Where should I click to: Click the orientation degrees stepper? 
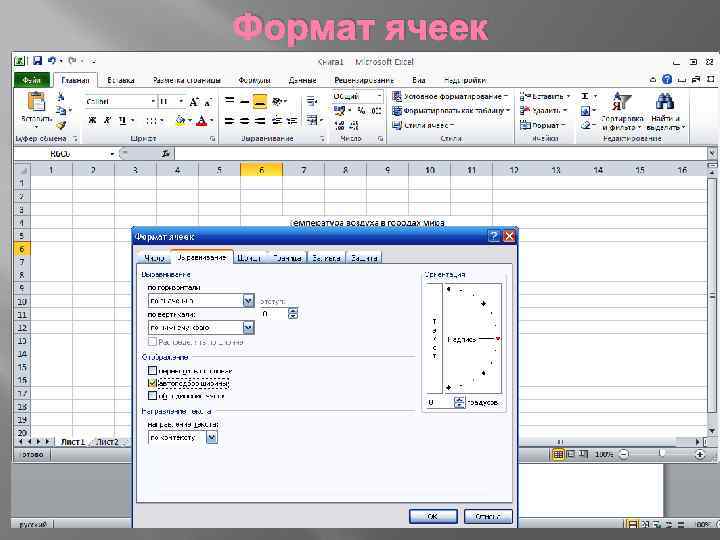click(x=459, y=402)
